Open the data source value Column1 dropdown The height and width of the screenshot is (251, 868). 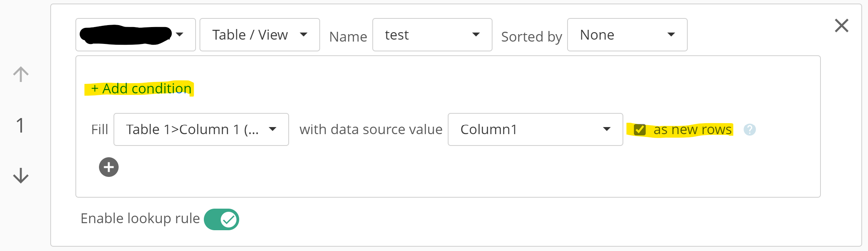coord(535,129)
